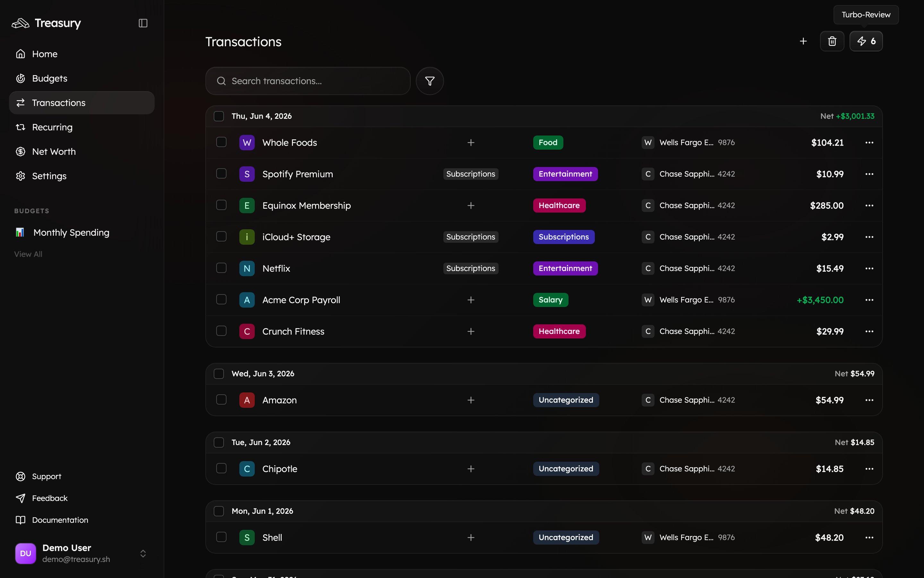Check the Spotify Premium checkbox

click(221, 173)
